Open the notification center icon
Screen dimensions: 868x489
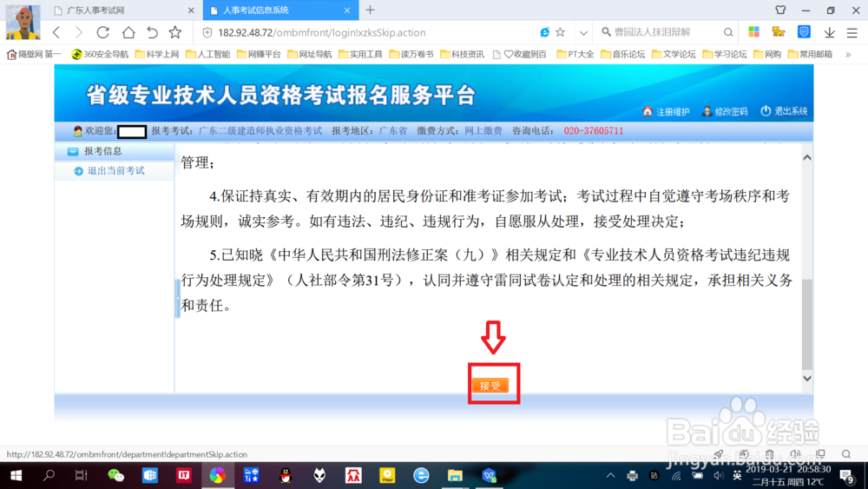(846, 475)
